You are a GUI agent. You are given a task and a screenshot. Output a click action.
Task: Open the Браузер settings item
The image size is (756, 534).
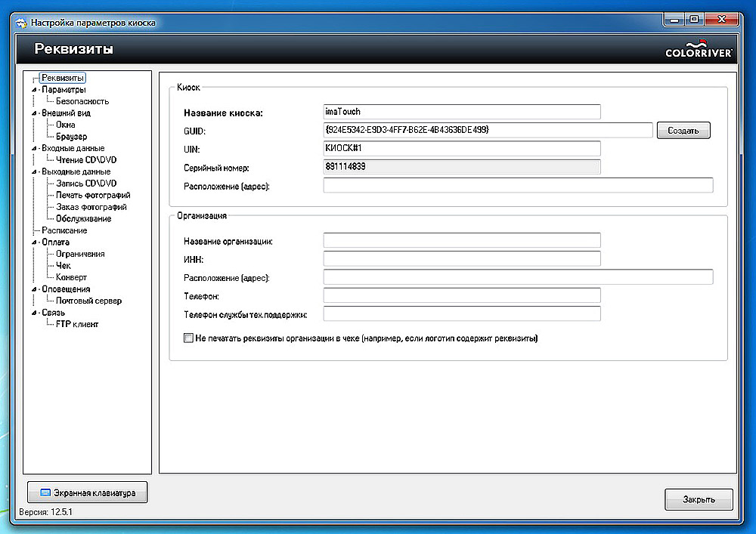point(71,137)
